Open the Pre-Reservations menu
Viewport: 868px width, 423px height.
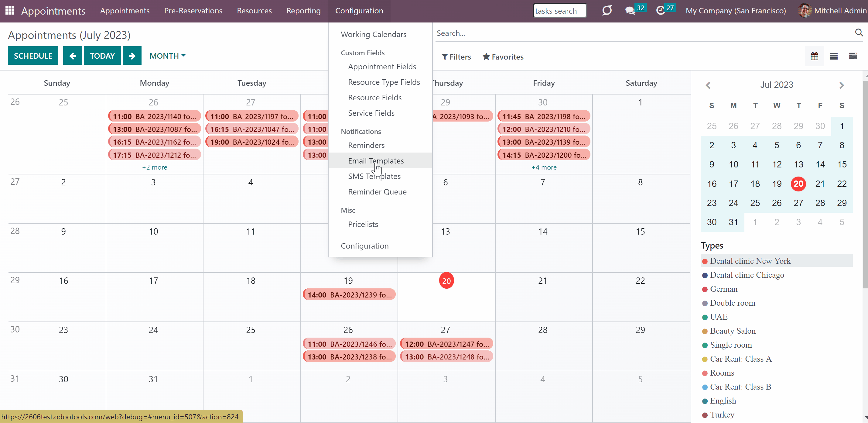pos(193,11)
